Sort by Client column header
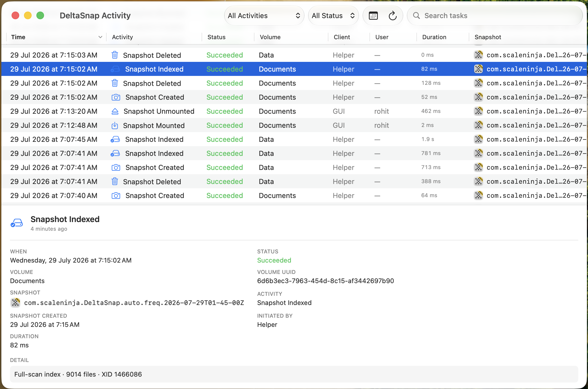Viewport: 588px width, 389px height. click(349, 37)
